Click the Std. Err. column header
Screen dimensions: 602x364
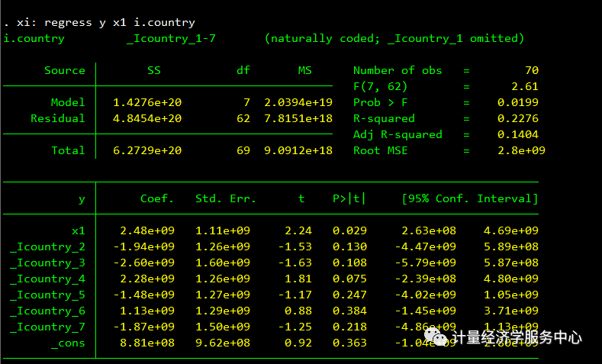pyautogui.click(x=226, y=198)
